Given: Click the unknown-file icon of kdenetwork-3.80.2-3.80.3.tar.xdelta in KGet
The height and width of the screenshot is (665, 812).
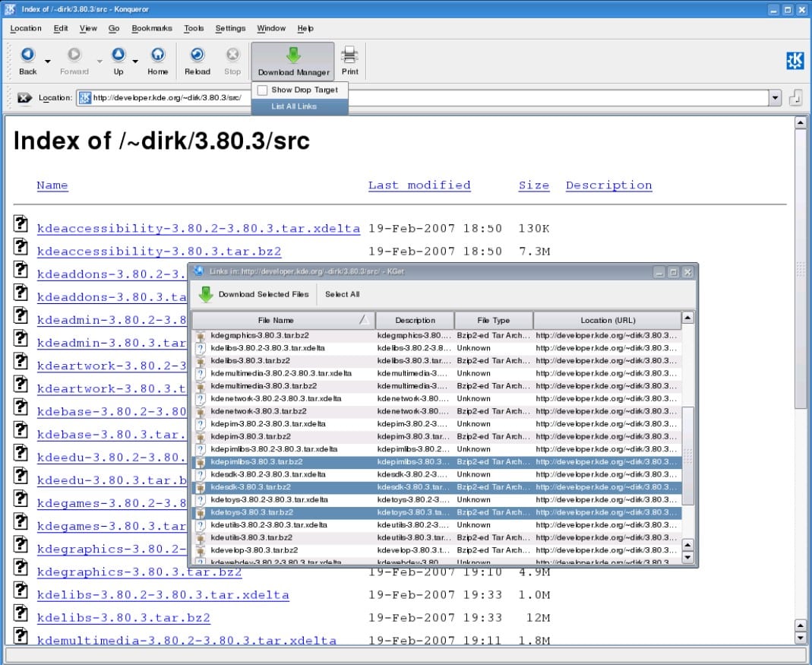Looking at the screenshot, I should tap(201, 399).
